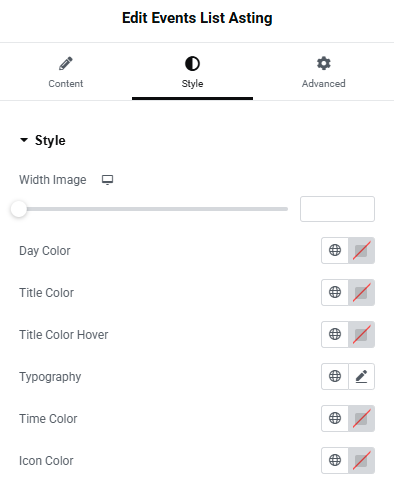Open the Title Color picker swatch
The height and width of the screenshot is (492, 394).
pos(361,292)
